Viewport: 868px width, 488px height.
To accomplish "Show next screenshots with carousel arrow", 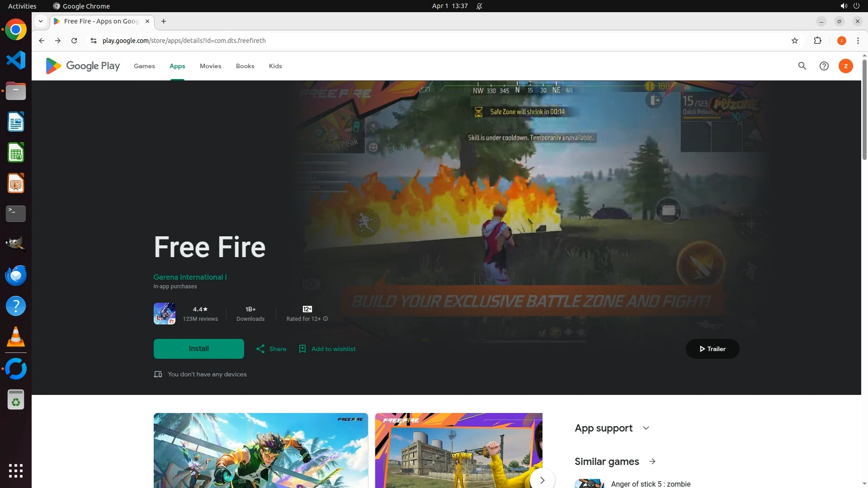I will coord(542,479).
